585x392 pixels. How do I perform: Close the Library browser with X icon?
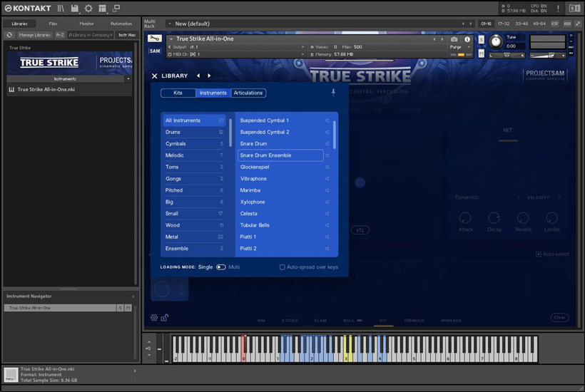click(x=154, y=76)
